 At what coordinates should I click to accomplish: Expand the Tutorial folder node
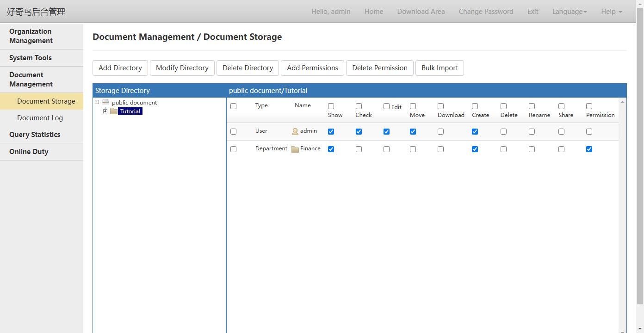coord(105,111)
